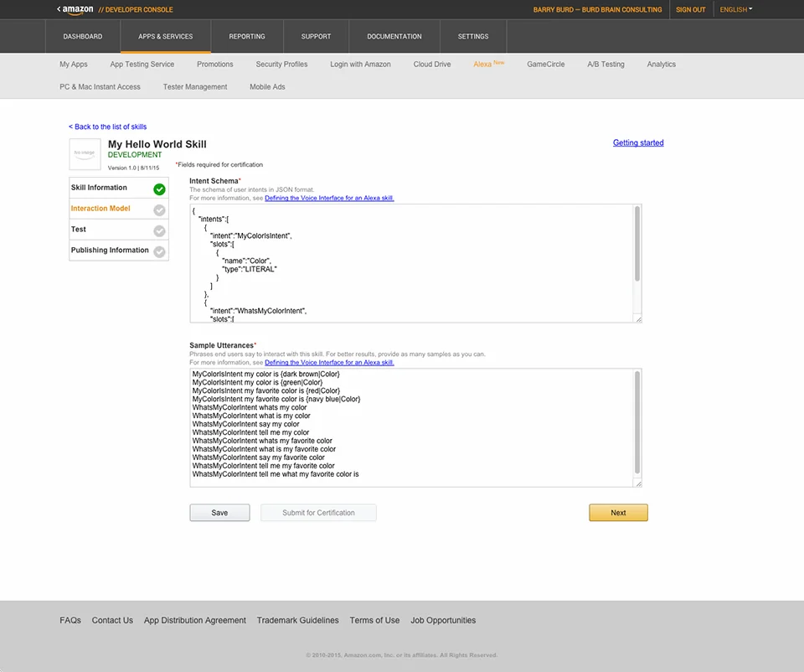Screen dimensions: 804x672
Task: Open FAQs footer link
Action: coord(70,620)
